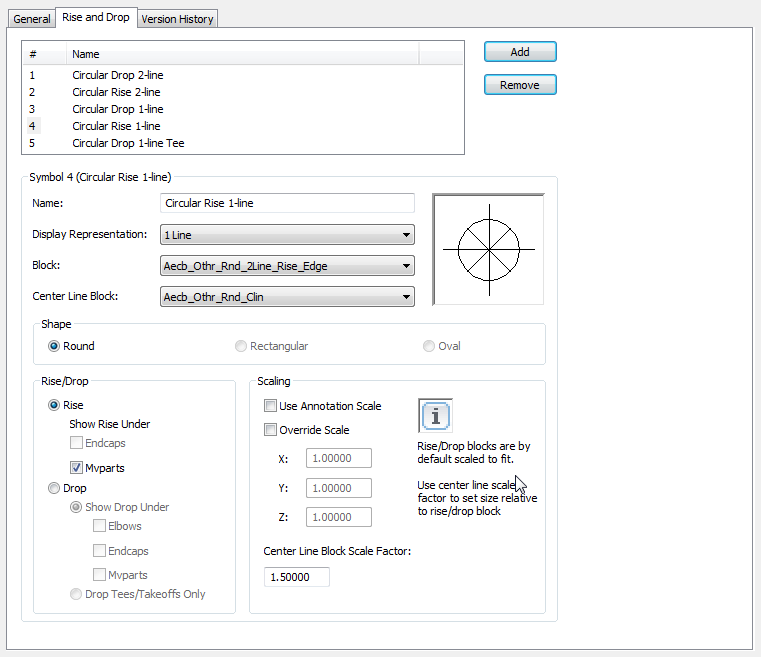Viewport: 761px width, 657px height.
Task: Click the # column header
Action: 45,54
